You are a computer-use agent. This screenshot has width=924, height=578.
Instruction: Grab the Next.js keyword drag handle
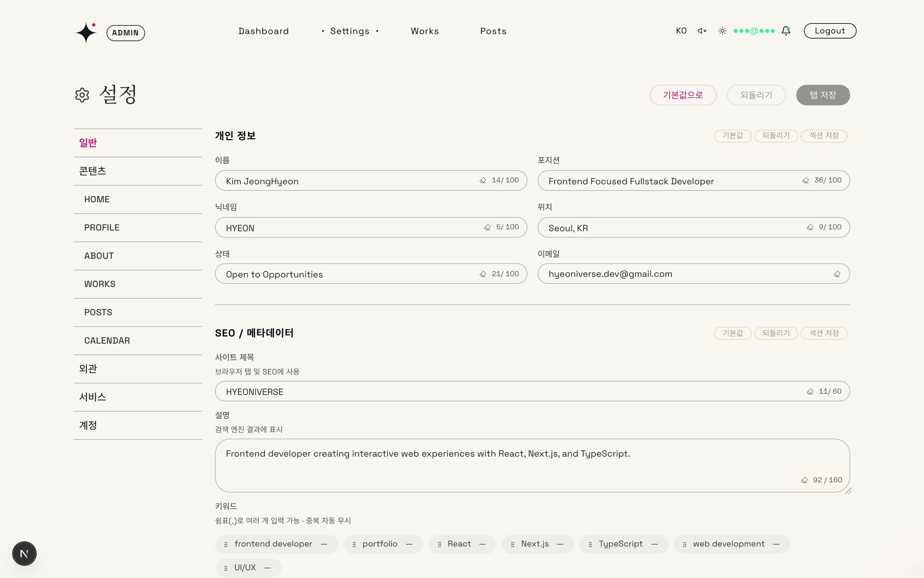point(512,544)
